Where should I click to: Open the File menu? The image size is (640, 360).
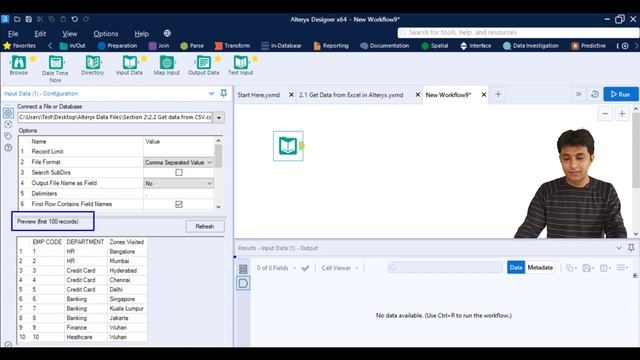pos(13,34)
